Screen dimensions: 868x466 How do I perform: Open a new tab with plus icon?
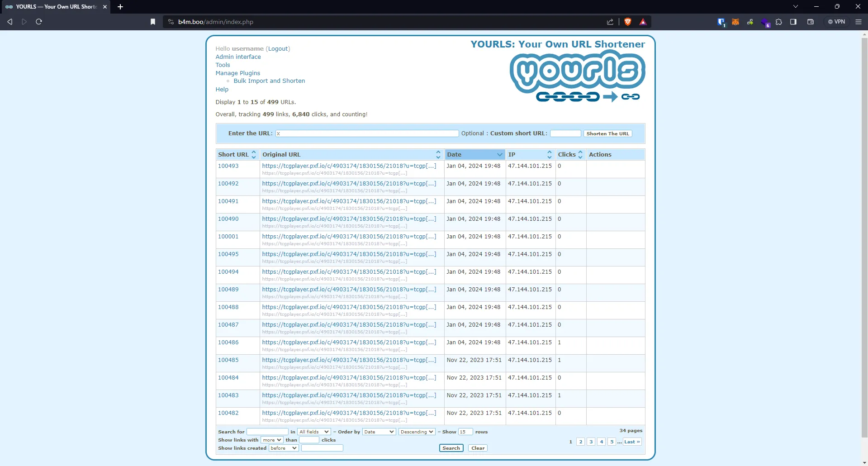pyautogui.click(x=120, y=7)
